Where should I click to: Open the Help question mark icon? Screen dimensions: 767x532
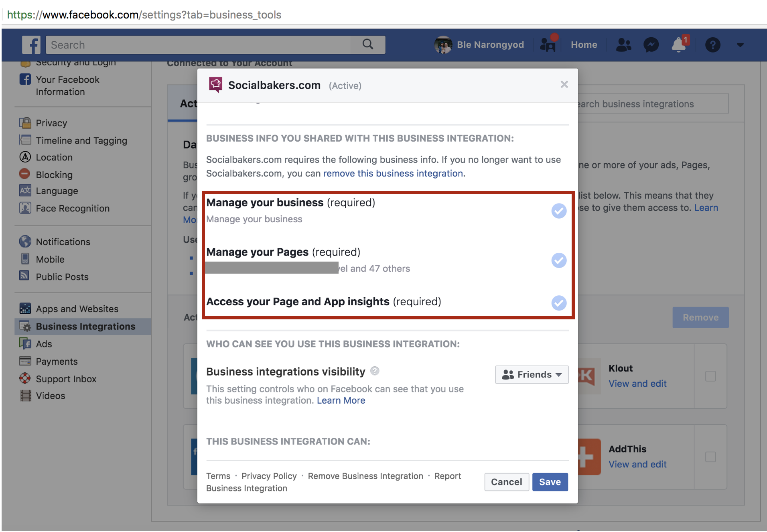coord(712,45)
